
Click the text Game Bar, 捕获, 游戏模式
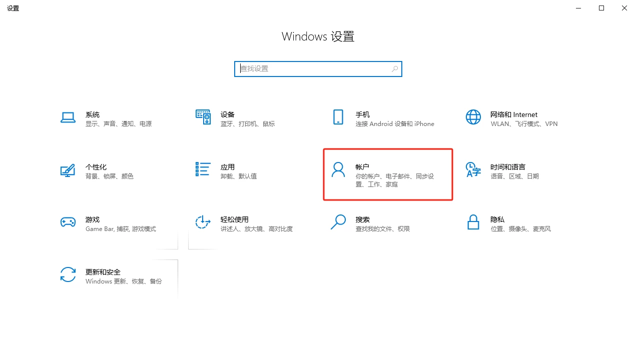coord(121,229)
